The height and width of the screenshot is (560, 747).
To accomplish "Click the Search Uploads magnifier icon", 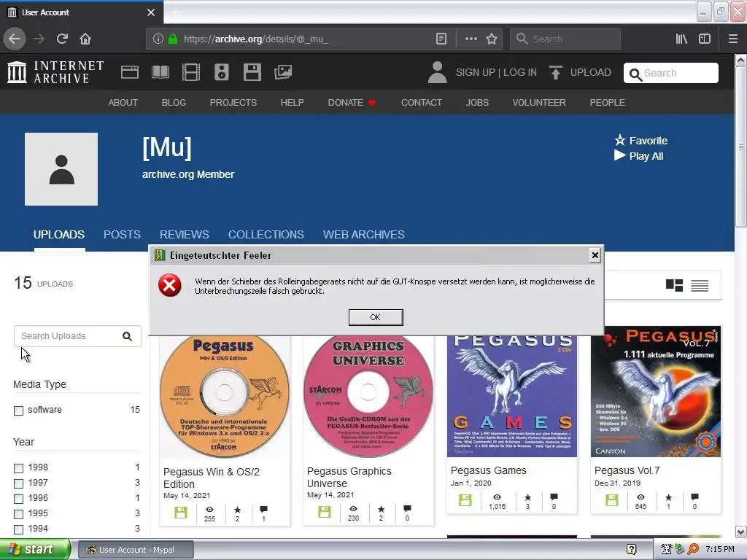I will (127, 336).
